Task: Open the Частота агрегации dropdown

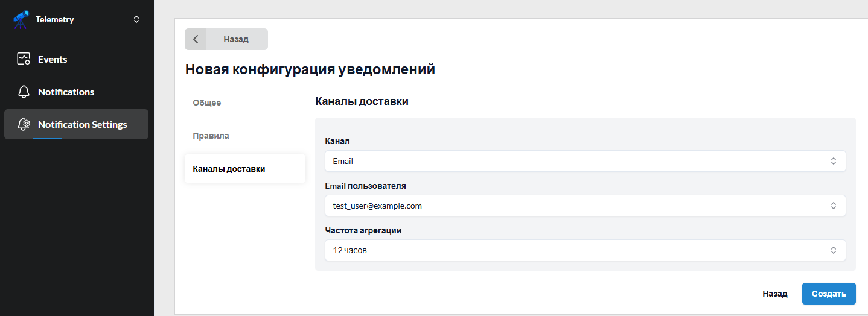Action: coord(586,250)
